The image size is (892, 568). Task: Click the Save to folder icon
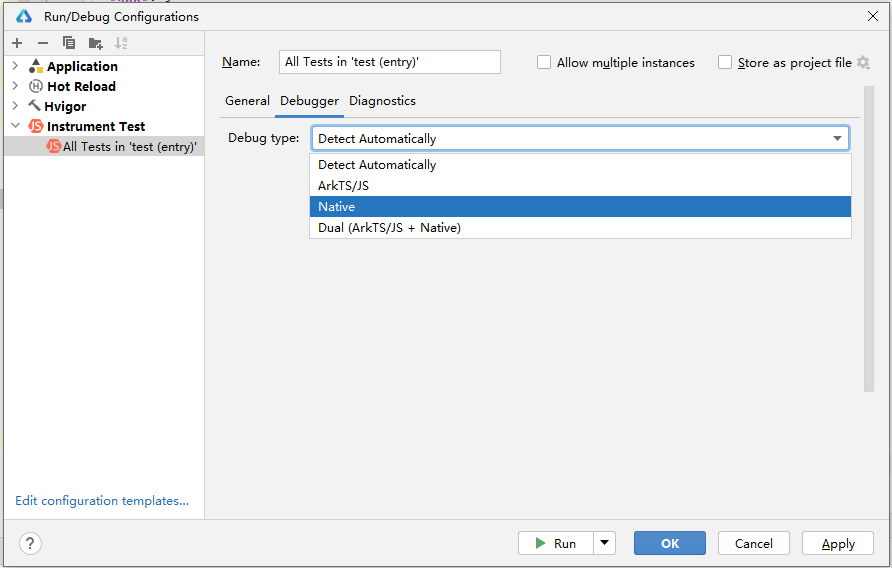point(95,43)
